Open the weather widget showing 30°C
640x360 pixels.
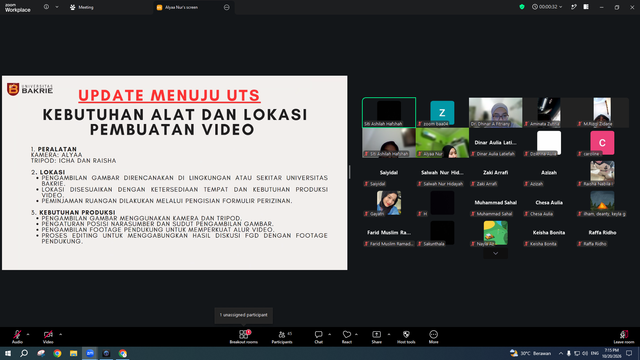pos(530,353)
